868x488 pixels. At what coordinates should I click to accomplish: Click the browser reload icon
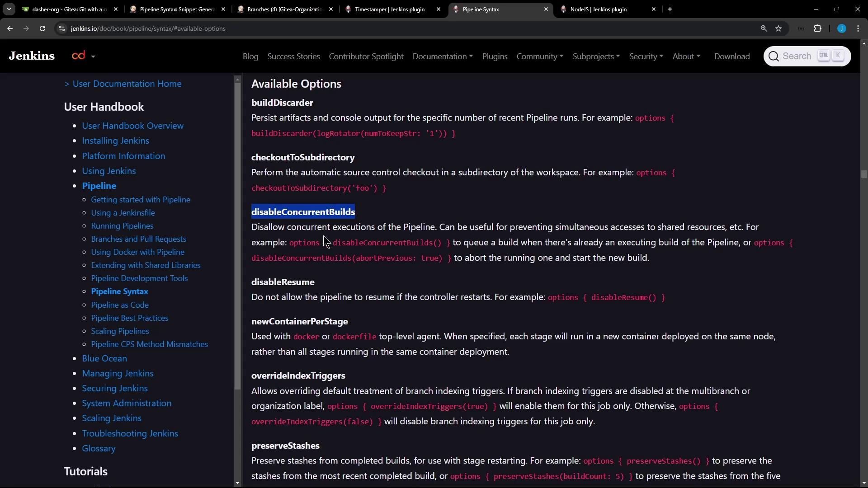[x=42, y=28]
